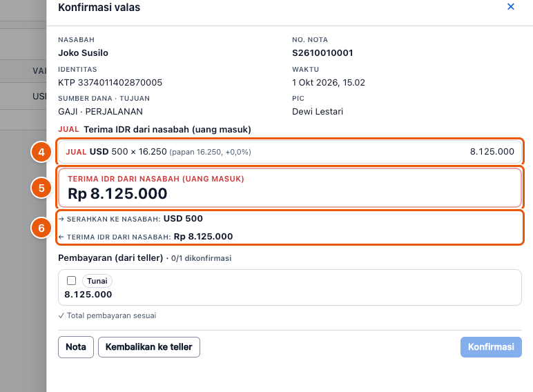Click the 8.125.000 amount in the JUAL row
This screenshot has width=533, height=392.
[492, 152]
